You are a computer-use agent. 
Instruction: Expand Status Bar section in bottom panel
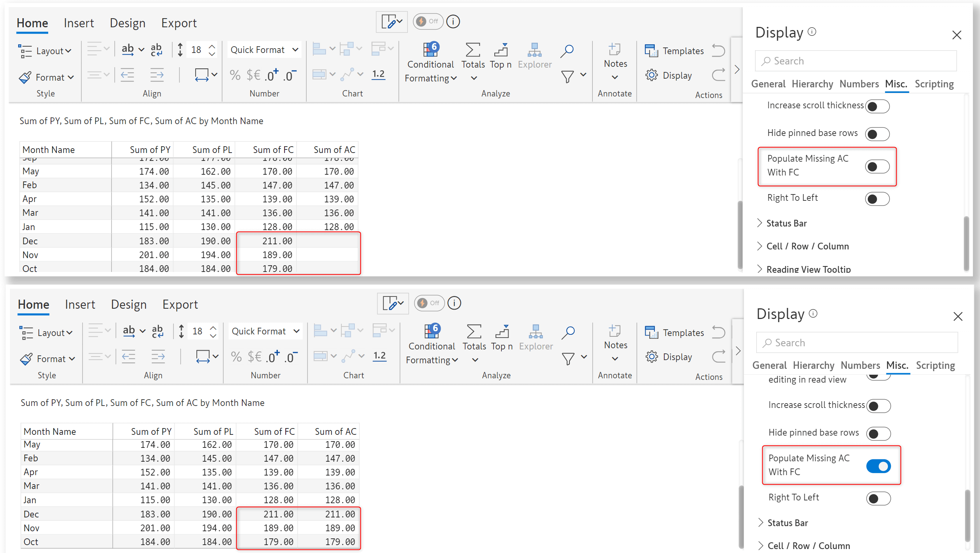point(783,523)
